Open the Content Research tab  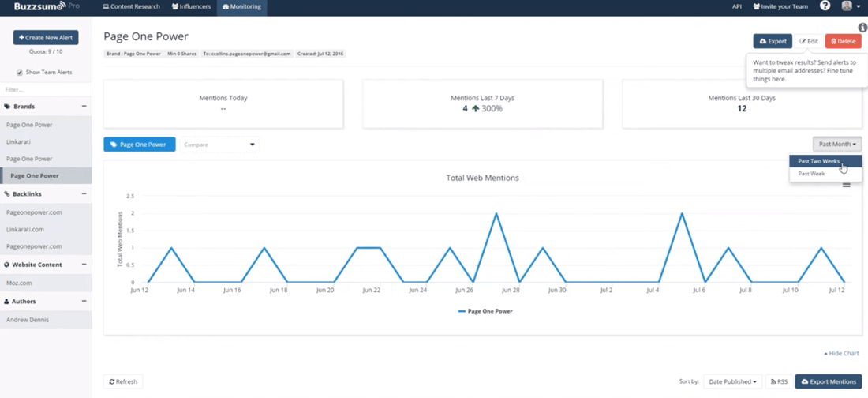coord(132,6)
